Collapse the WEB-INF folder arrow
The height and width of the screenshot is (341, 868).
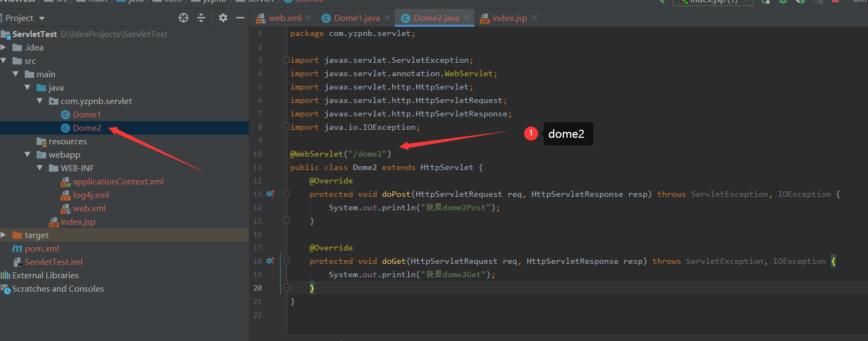coord(40,168)
